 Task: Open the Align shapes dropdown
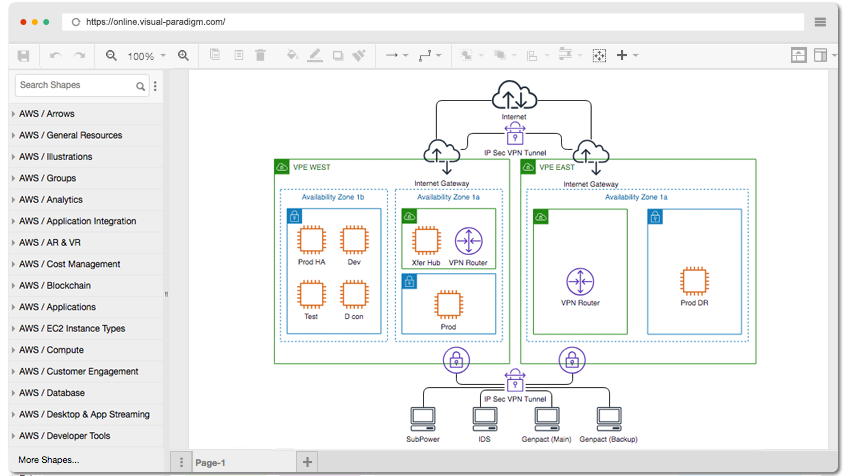click(538, 56)
